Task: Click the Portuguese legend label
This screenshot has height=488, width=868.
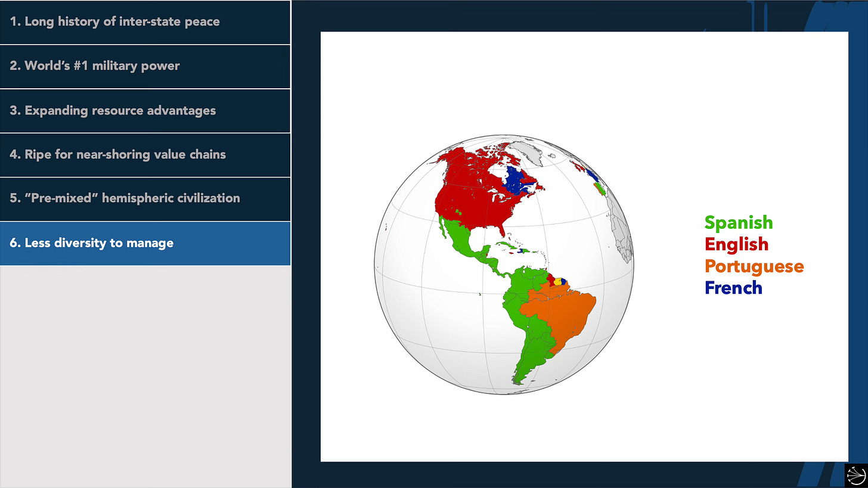Action: pos(754,266)
